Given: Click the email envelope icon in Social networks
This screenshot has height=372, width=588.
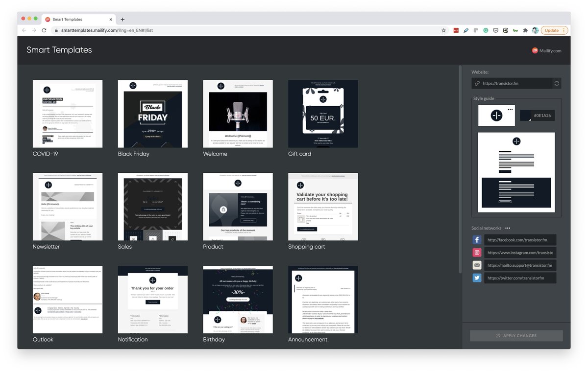Looking at the screenshot, I should click(477, 265).
